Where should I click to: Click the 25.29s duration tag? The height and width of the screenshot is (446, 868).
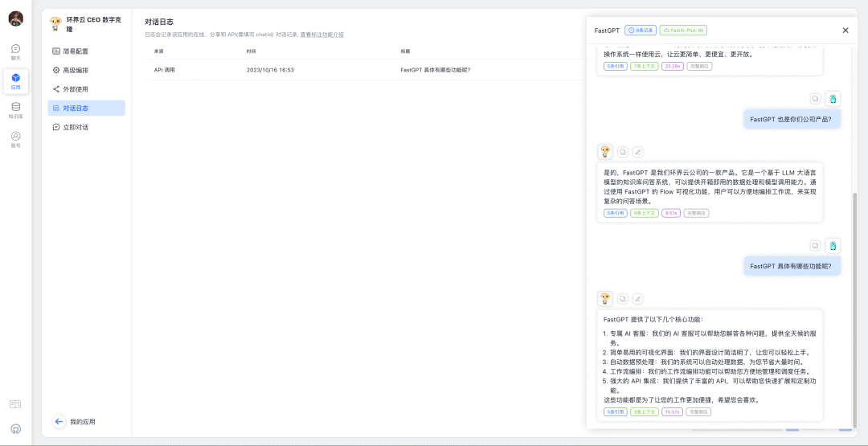(x=673, y=67)
